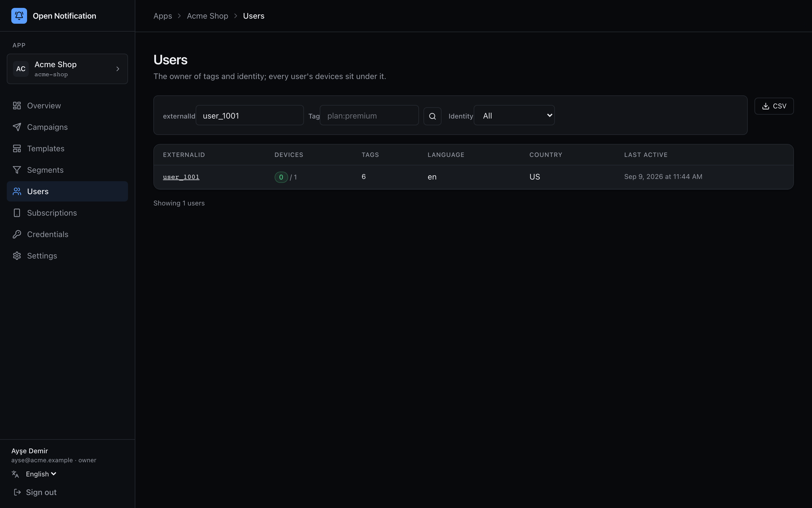The width and height of the screenshot is (812, 508).
Task: Focus the externalId input field
Action: point(250,115)
